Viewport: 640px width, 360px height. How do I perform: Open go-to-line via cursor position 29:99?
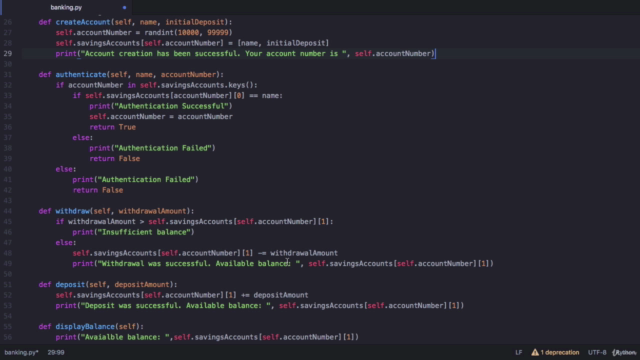(56, 352)
